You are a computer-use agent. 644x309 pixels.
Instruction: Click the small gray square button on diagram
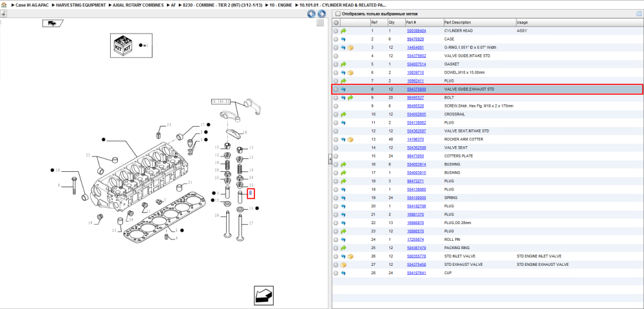[x=320, y=23]
